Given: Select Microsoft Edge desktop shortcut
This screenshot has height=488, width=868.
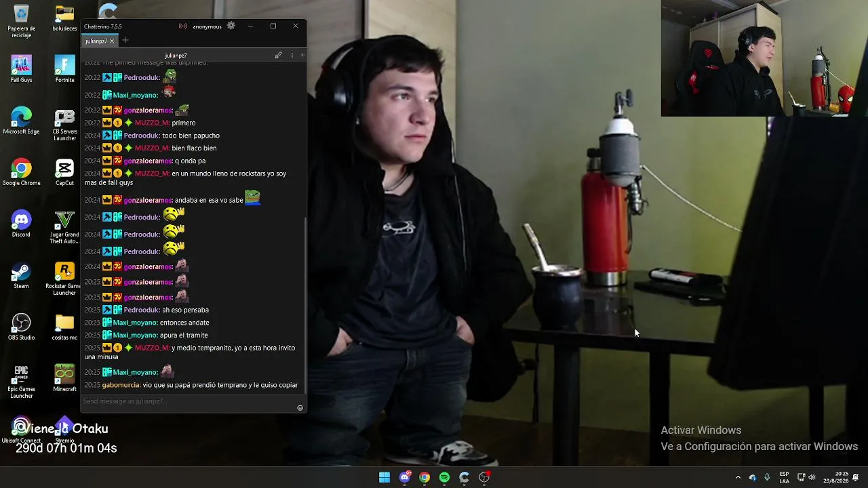Looking at the screenshot, I should pyautogui.click(x=21, y=121).
